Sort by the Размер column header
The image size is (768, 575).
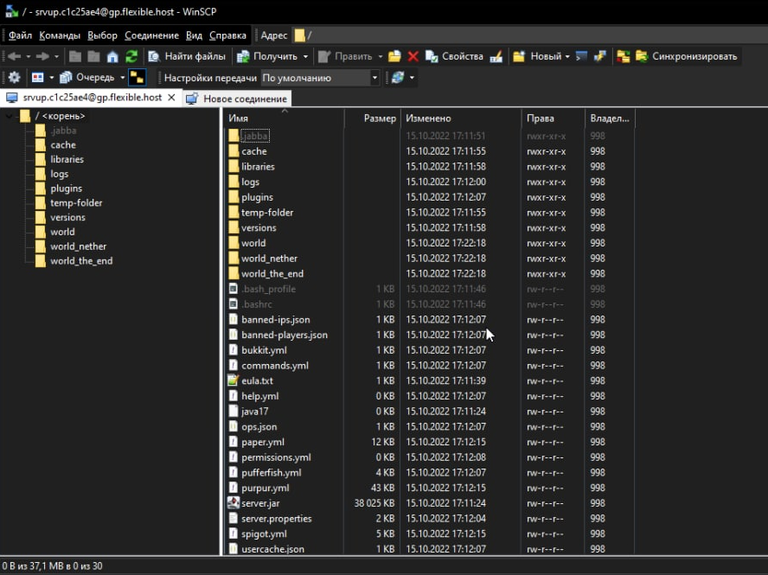click(372, 118)
